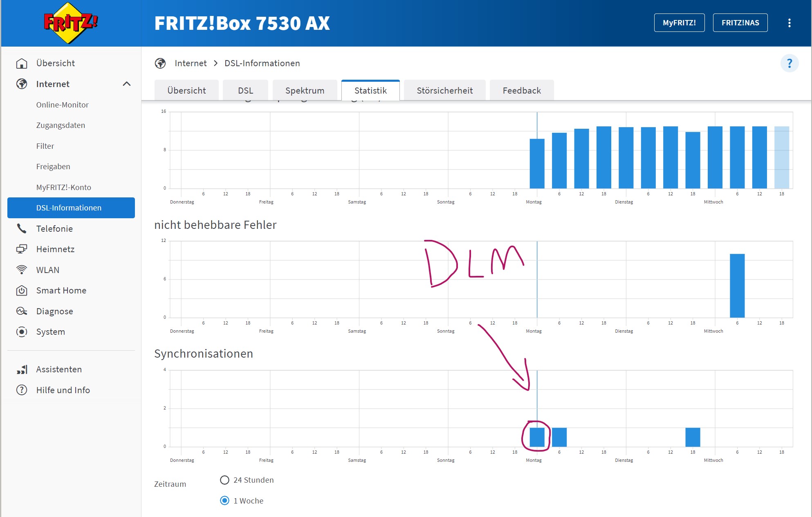The image size is (812, 517).
Task: Open Online-Monitor in the sidebar
Action: (x=62, y=105)
